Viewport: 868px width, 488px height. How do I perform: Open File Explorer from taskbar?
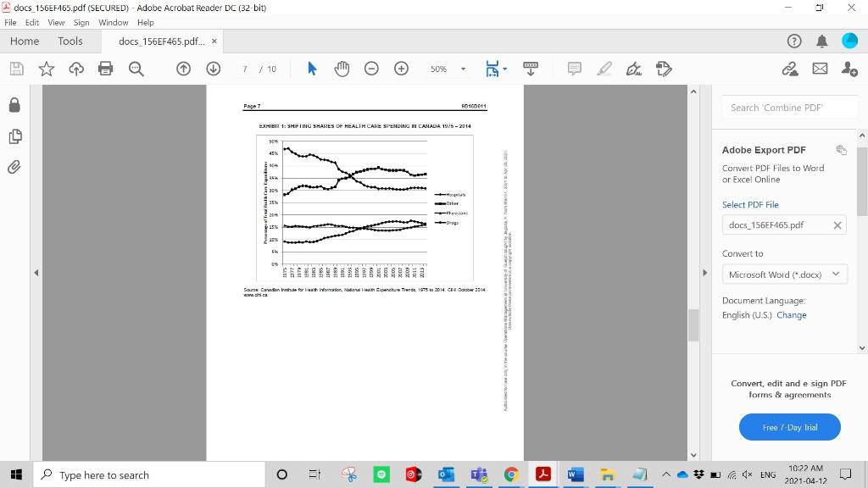tap(607, 474)
